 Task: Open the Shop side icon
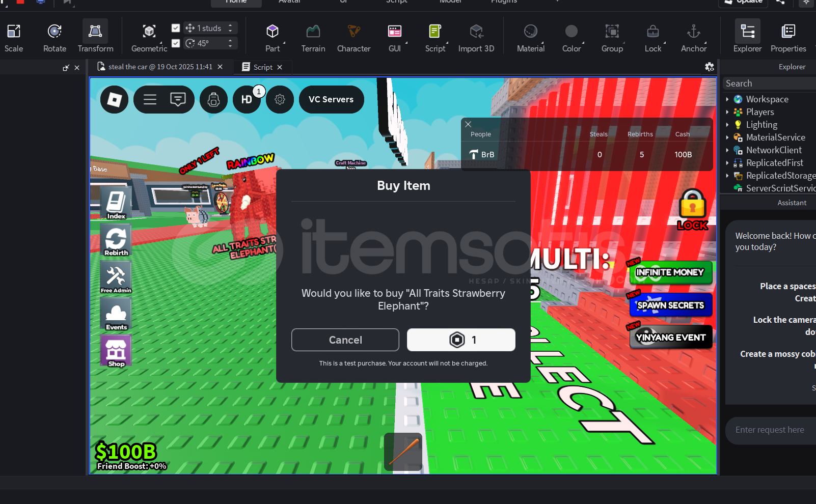point(116,350)
